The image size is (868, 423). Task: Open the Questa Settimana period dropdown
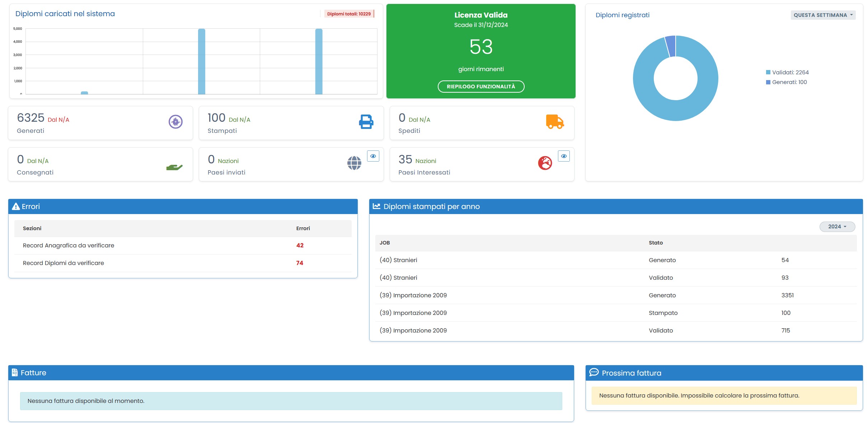823,15
